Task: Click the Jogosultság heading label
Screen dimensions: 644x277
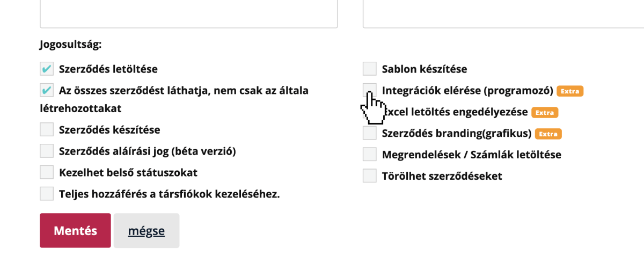Action: coord(70,45)
